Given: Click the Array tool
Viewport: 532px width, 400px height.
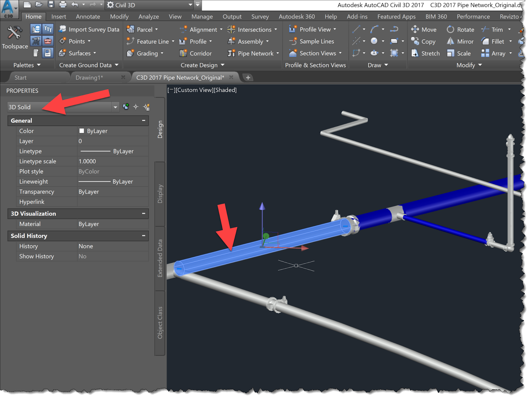Looking at the screenshot, I should (x=493, y=53).
